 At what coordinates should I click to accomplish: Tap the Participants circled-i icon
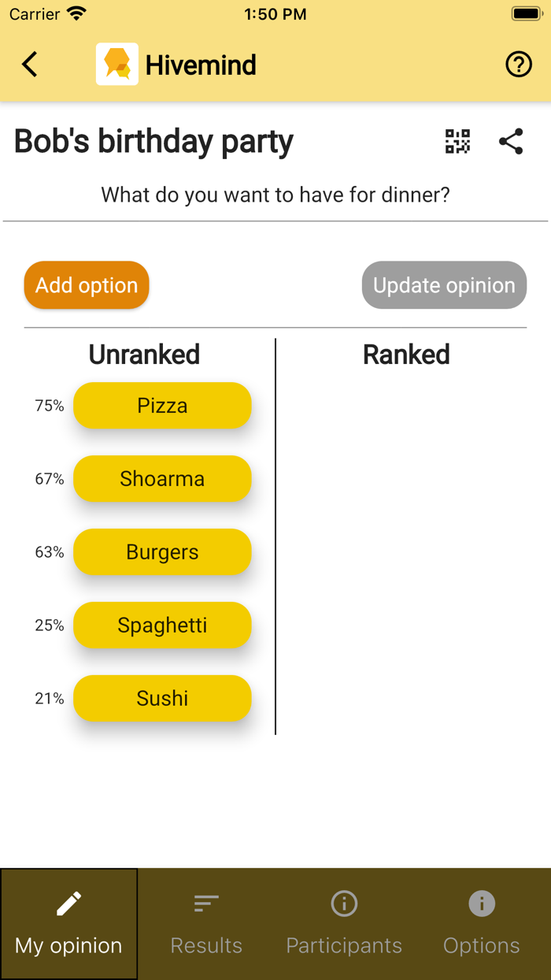coord(344,904)
